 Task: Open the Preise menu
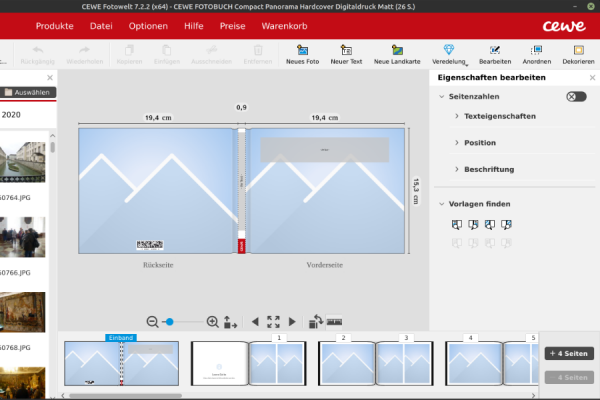(x=232, y=26)
